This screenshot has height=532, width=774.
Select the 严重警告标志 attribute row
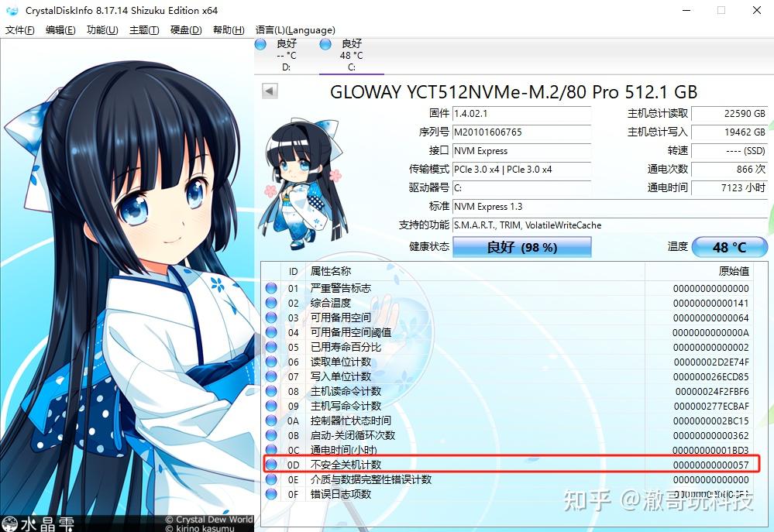point(507,288)
